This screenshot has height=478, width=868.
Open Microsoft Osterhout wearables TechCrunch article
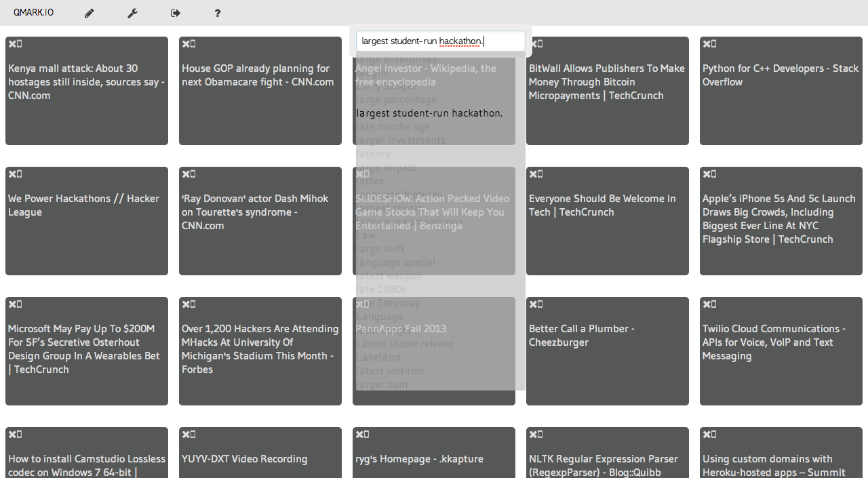[x=84, y=349]
